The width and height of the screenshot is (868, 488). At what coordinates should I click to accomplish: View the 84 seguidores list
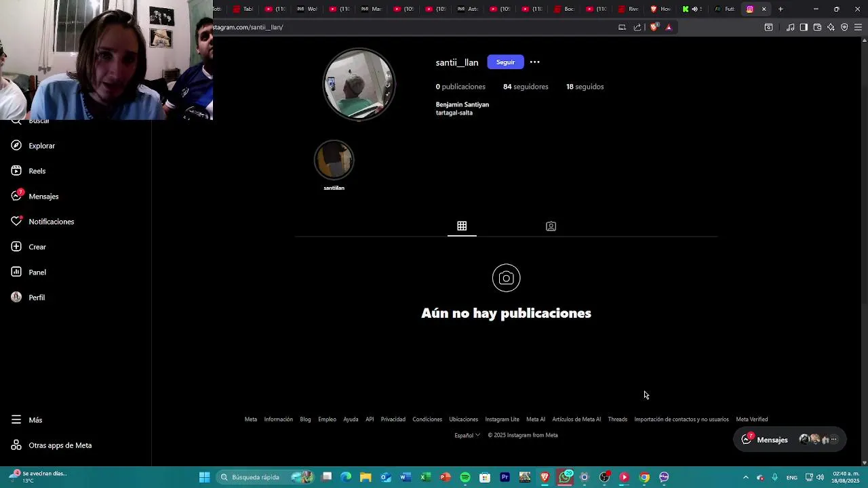tap(526, 87)
